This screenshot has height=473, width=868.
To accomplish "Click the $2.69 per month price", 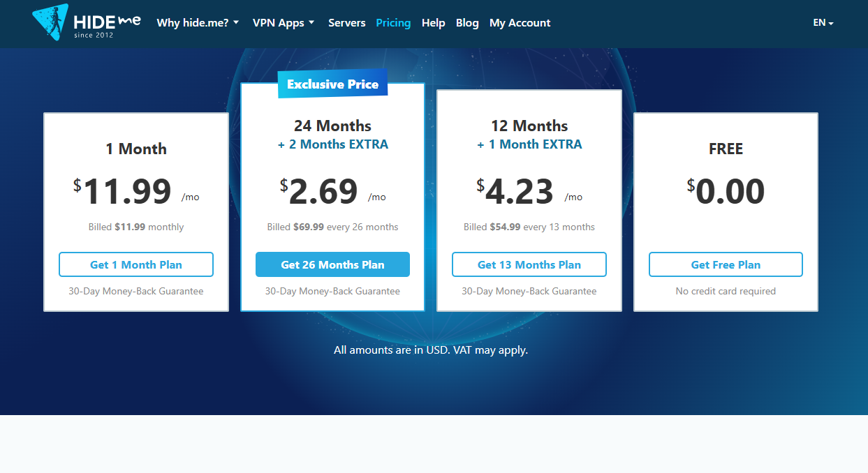I will pyautogui.click(x=332, y=191).
